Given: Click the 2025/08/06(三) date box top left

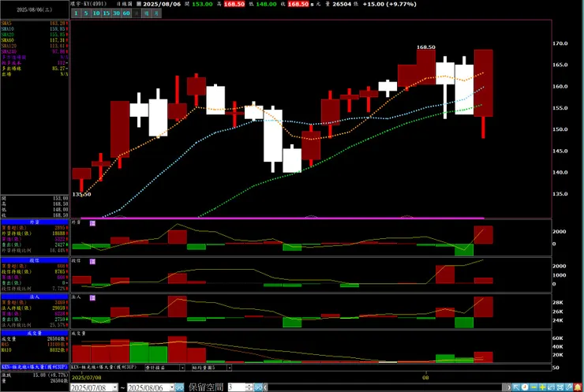Looking at the screenshot, I should tap(35, 9).
